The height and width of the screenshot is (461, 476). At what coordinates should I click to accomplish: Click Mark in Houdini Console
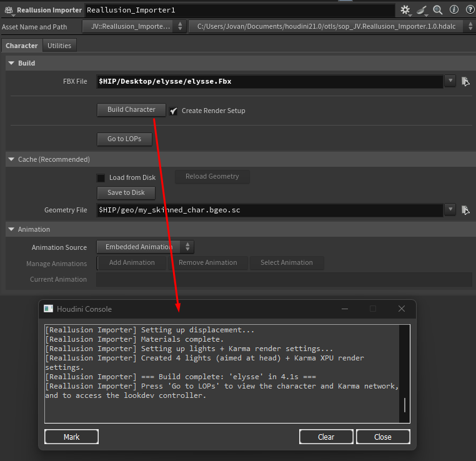coord(72,437)
